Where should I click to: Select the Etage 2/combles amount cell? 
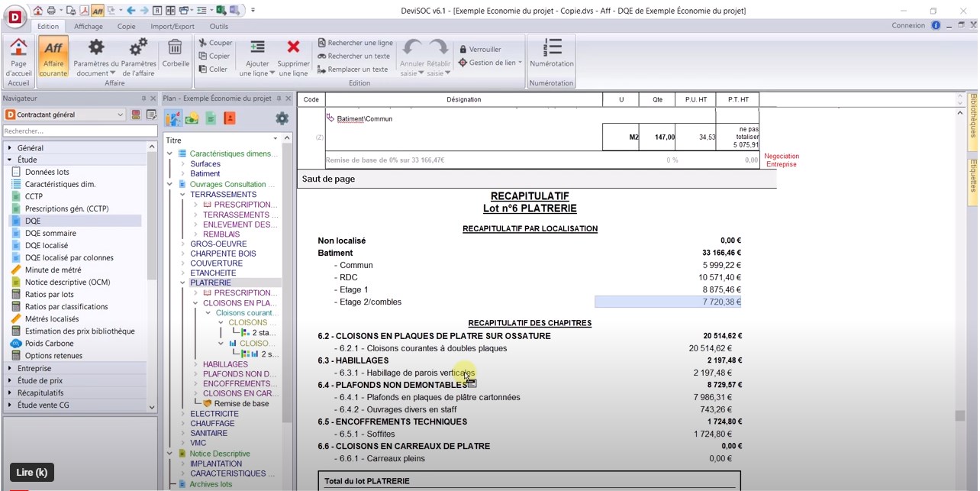click(x=668, y=302)
